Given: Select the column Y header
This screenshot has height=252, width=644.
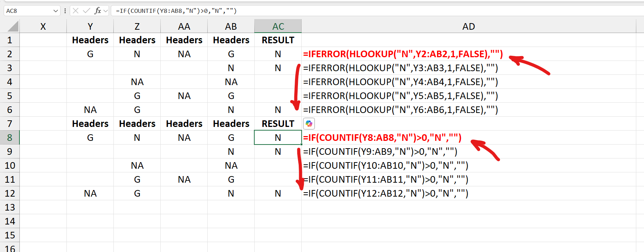Looking at the screenshot, I should 90,26.
